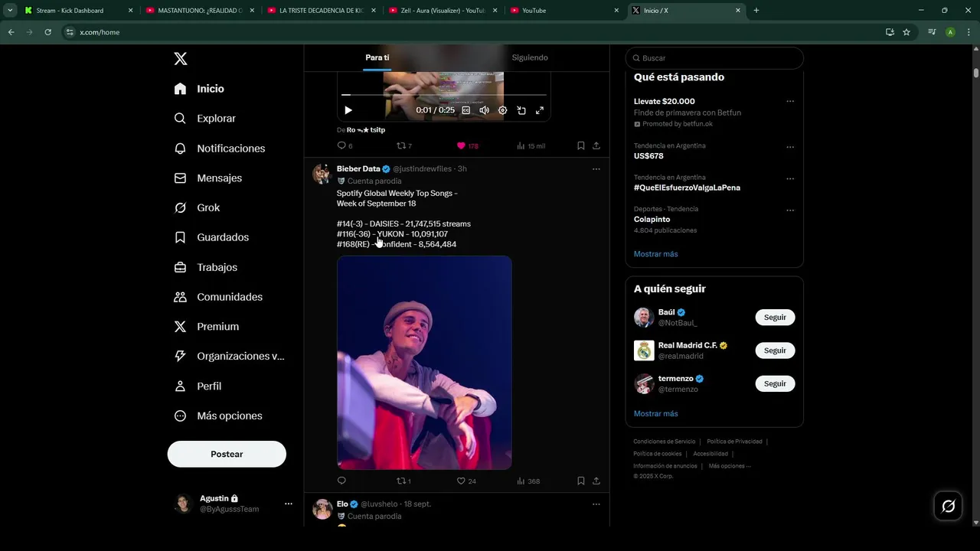Unlike the post with 178 likes

467,145
